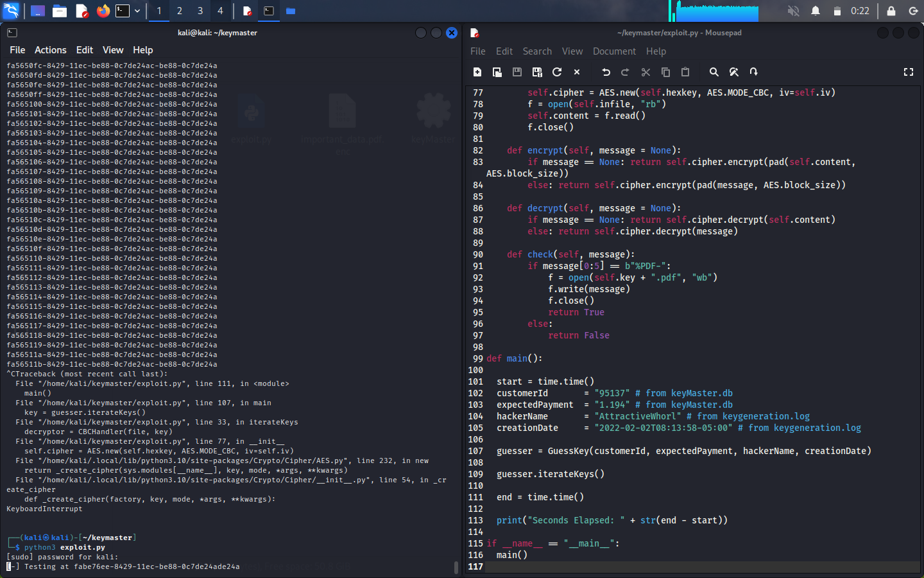Open the terminal Actions menu
Viewport: 924px width, 578px height.
point(51,50)
